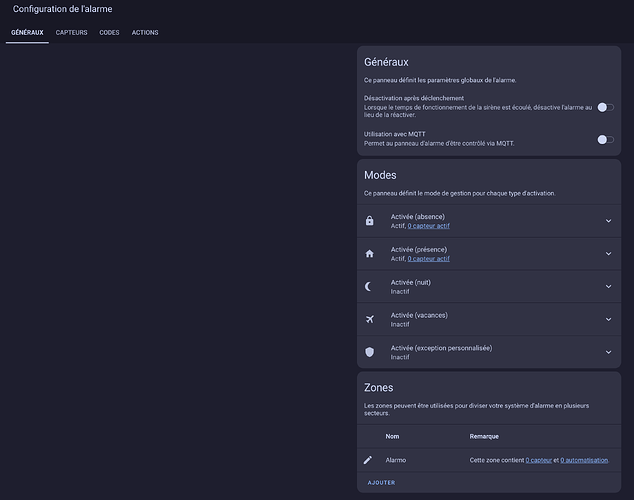The image size is (634, 500).
Task: Click the home icon for Activée (présence)
Action: click(x=370, y=254)
